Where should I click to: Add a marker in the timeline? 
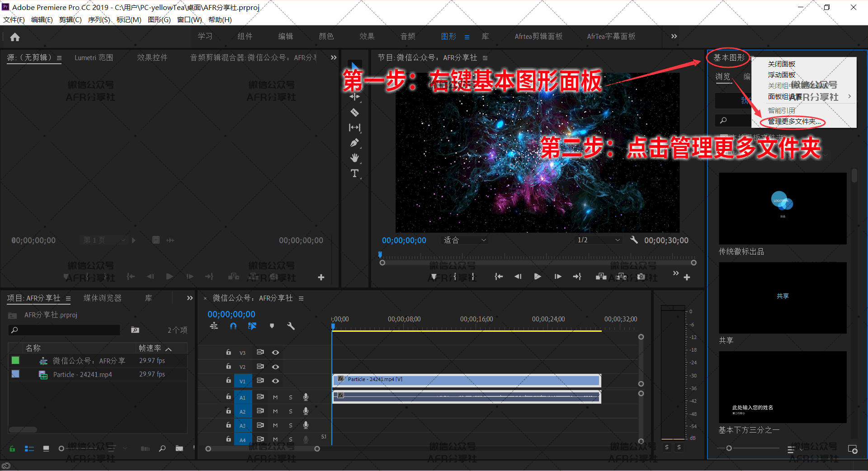click(x=272, y=326)
